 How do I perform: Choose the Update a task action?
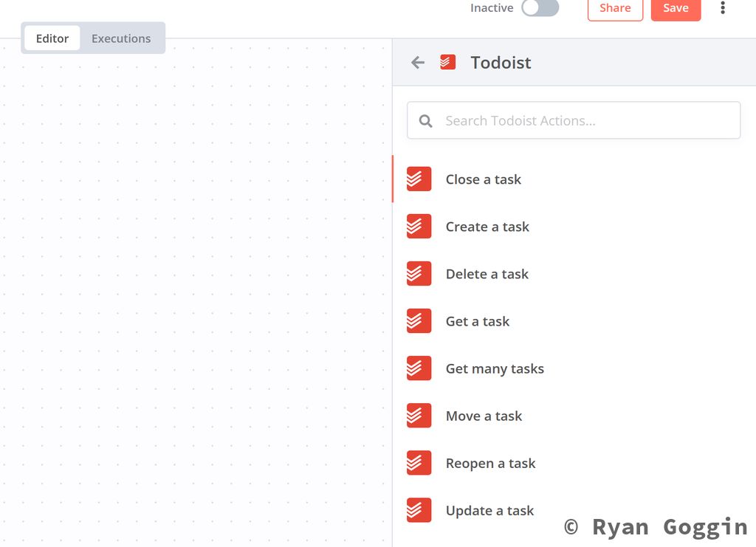(489, 510)
